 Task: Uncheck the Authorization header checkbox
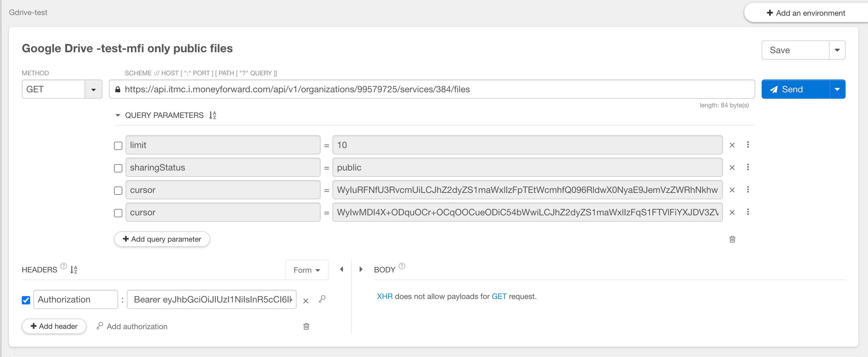coord(26,300)
